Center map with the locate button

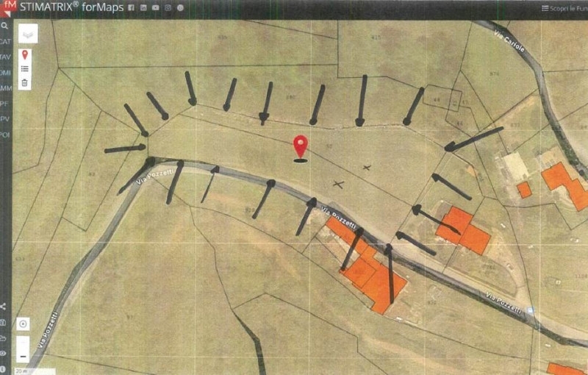(x=24, y=324)
